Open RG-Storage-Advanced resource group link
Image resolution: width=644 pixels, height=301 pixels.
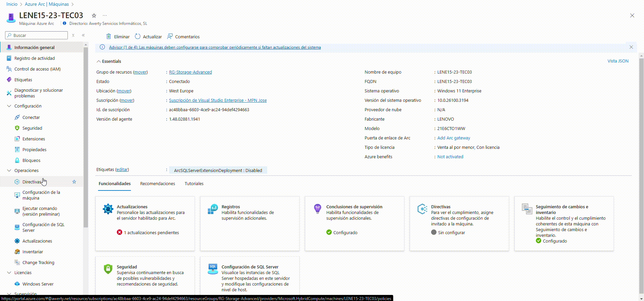tap(190, 72)
